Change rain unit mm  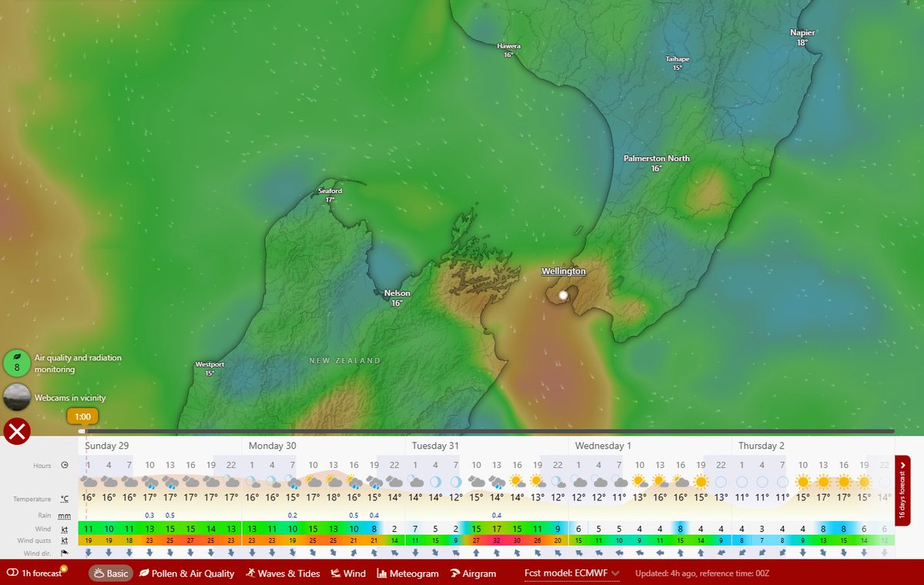(64, 516)
